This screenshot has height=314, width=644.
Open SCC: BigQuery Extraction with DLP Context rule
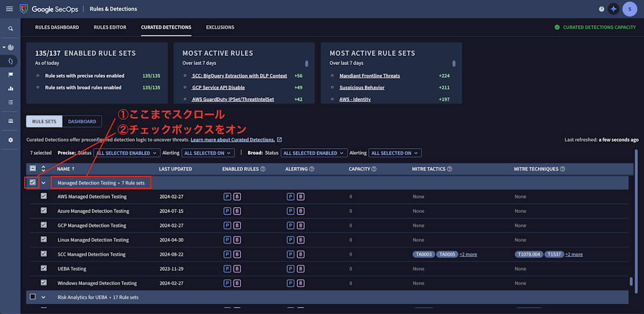(239, 76)
